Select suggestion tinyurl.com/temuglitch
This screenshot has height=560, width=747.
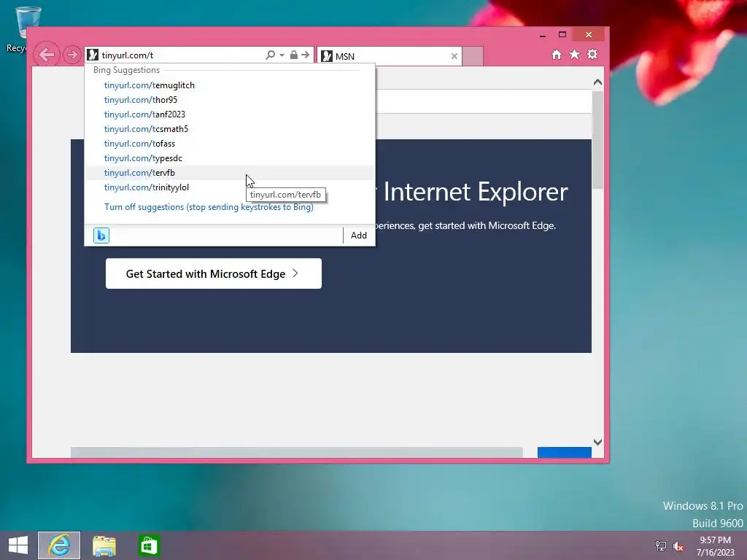(230, 85)
